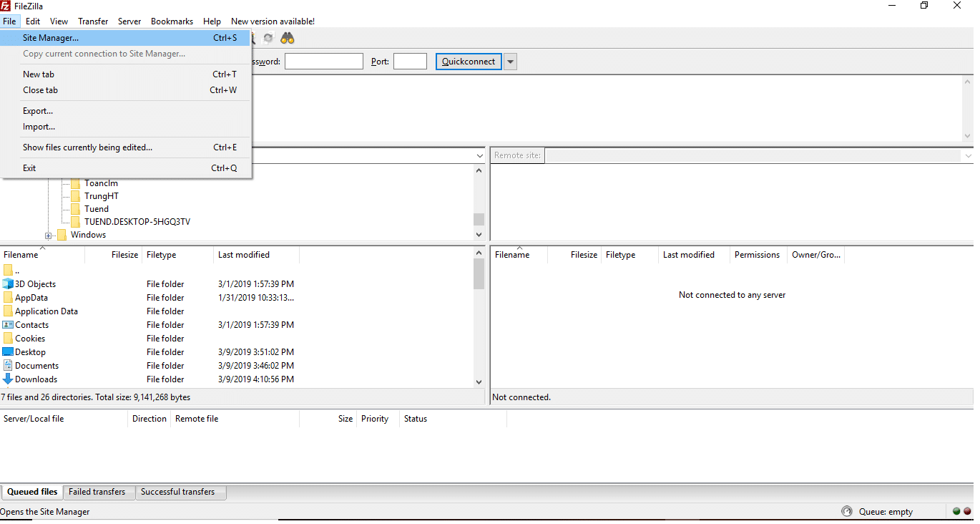Sort local files by Filename column
The width and height of the screenshot is (980, 524).
[42, 255]
